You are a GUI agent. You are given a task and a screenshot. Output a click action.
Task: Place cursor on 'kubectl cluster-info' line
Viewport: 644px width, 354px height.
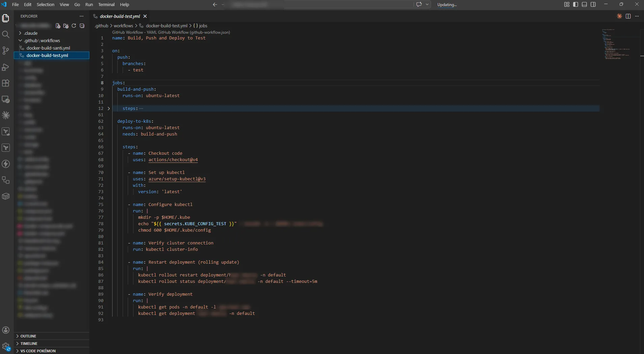172,249
